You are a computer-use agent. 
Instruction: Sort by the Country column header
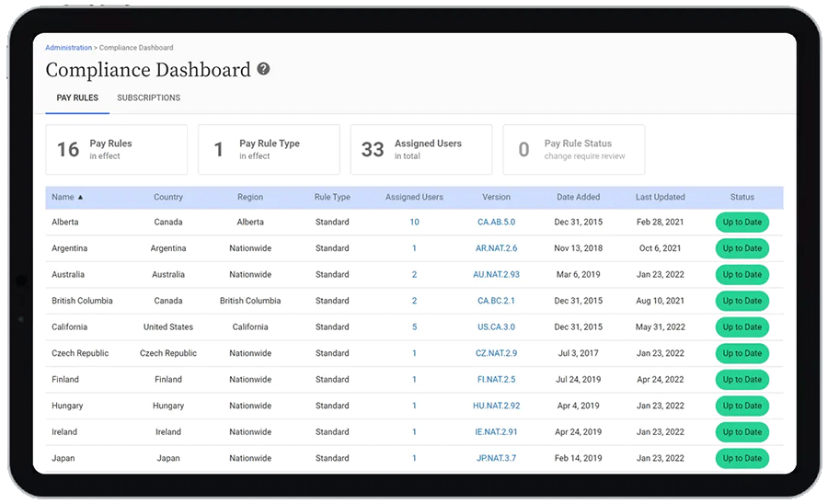pyautogui.click(x=168, y=197)
